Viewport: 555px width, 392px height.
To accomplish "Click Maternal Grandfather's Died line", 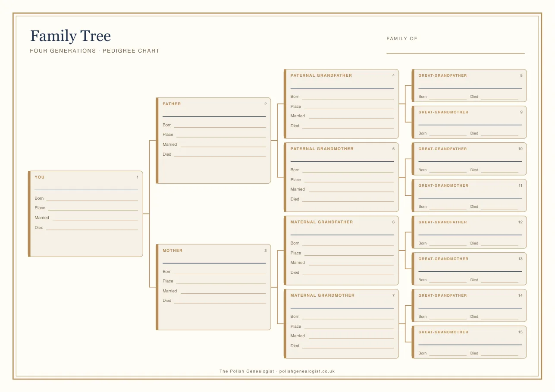I will (348, 275).
